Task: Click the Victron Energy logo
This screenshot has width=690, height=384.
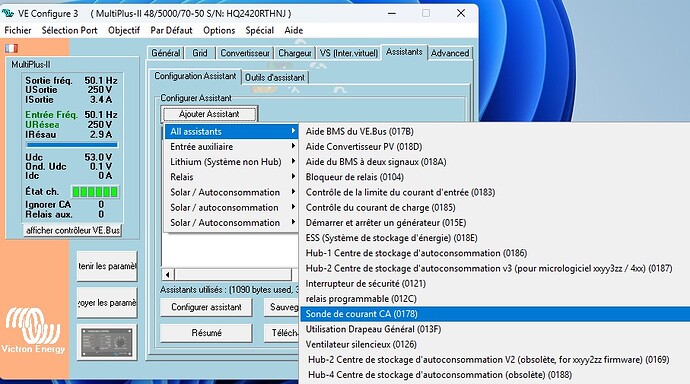Action: point(33,331)
